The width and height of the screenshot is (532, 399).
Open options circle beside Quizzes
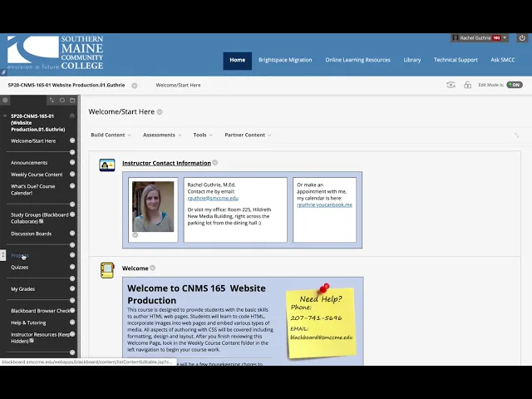pyautogui.click(x=72, y=267)
